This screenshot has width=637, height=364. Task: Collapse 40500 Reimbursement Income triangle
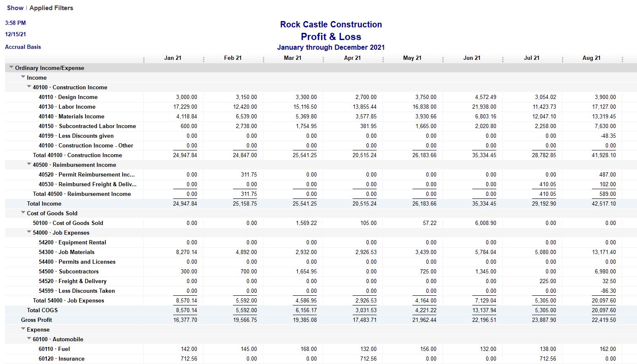pyautogui.click(x=29, y=164)
